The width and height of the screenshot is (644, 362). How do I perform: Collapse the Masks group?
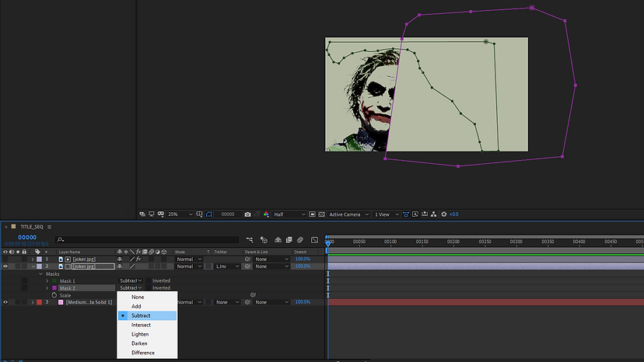[40, 273]
